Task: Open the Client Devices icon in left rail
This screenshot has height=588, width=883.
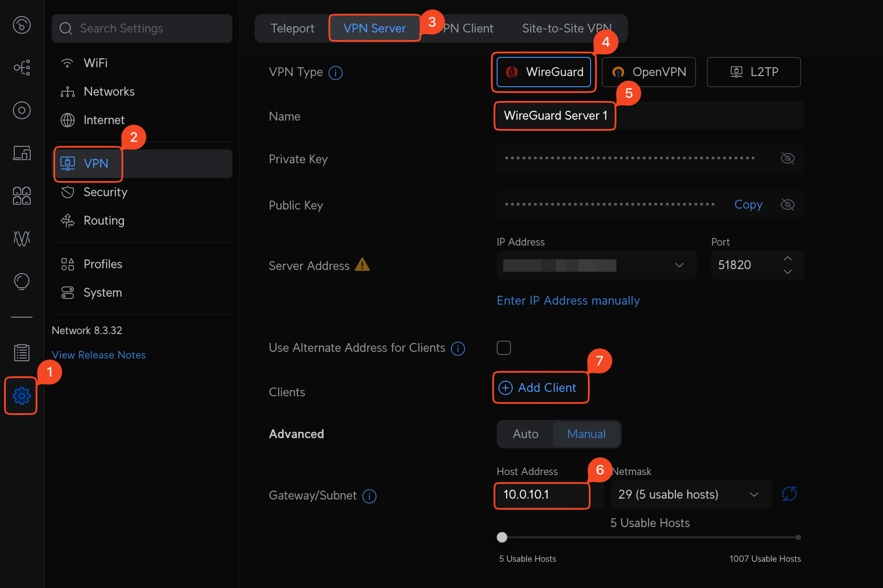Action: [22, 153]
